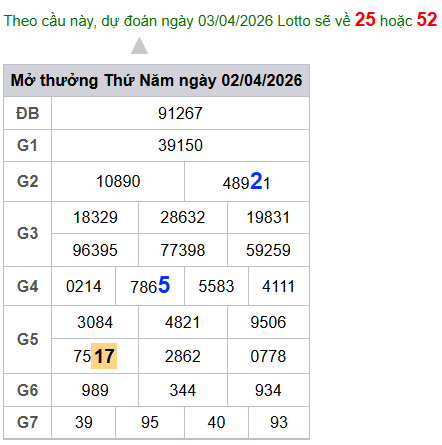This screenshot has height=445, width=442.
Task: Click the G7 row label
Action: point(28,422)
